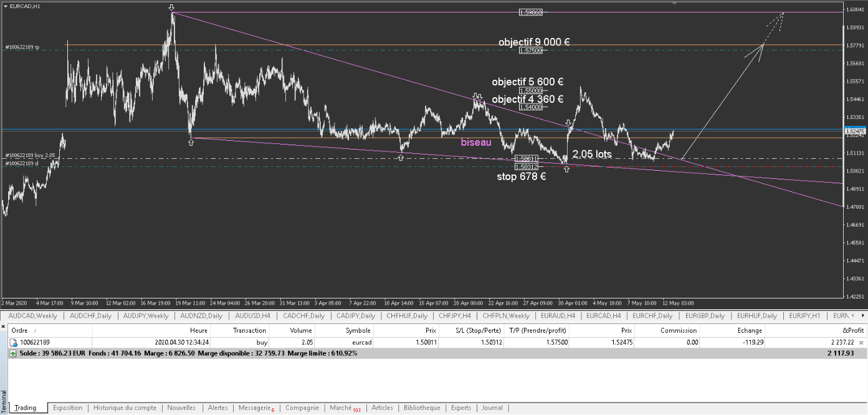
Task: Click the profit value 2 237.22
Action: (x=841, y=343)
